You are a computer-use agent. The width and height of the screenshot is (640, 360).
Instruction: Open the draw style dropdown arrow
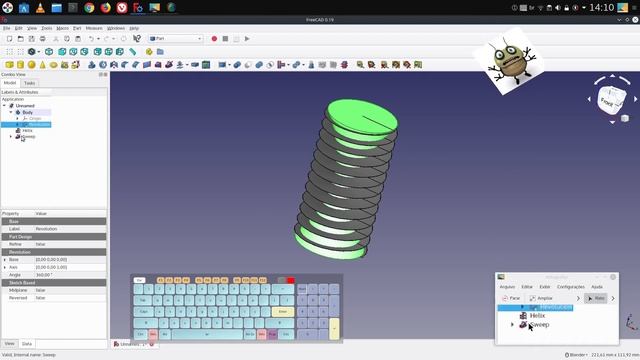[39, 52]
